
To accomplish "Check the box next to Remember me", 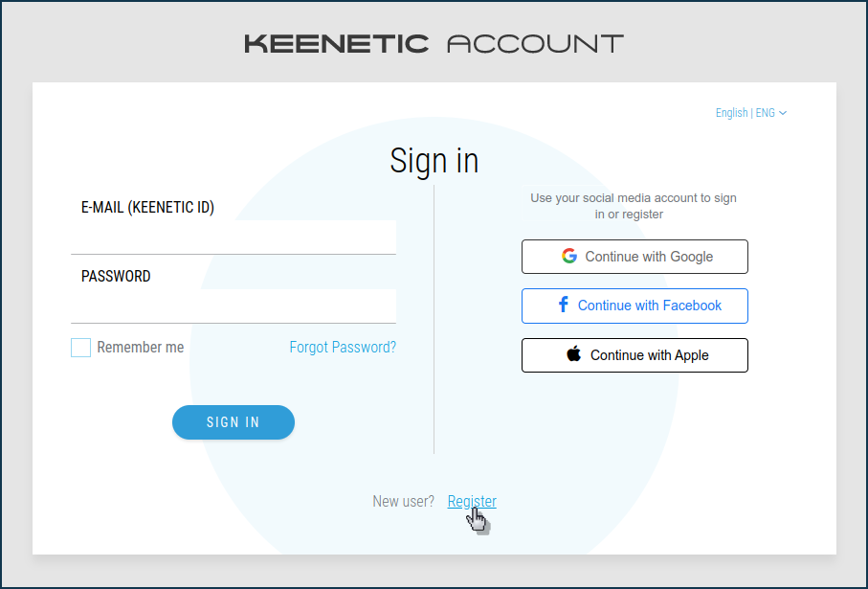I will click(x=80, y=347).
